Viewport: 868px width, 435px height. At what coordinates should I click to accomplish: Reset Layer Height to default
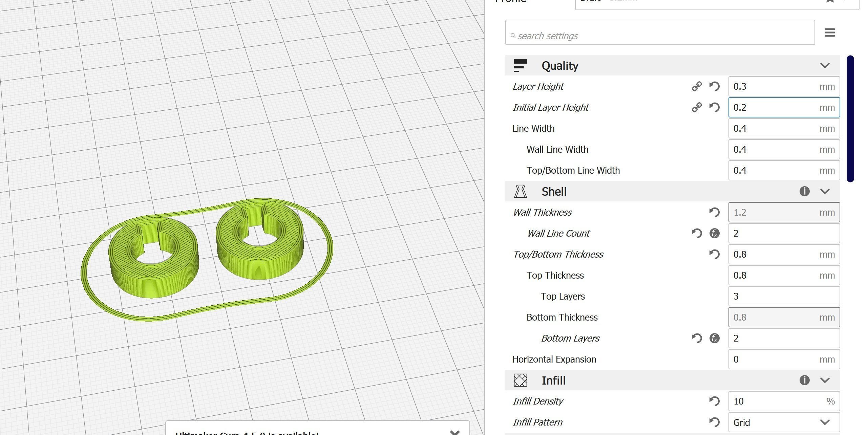tap(714, 86)
